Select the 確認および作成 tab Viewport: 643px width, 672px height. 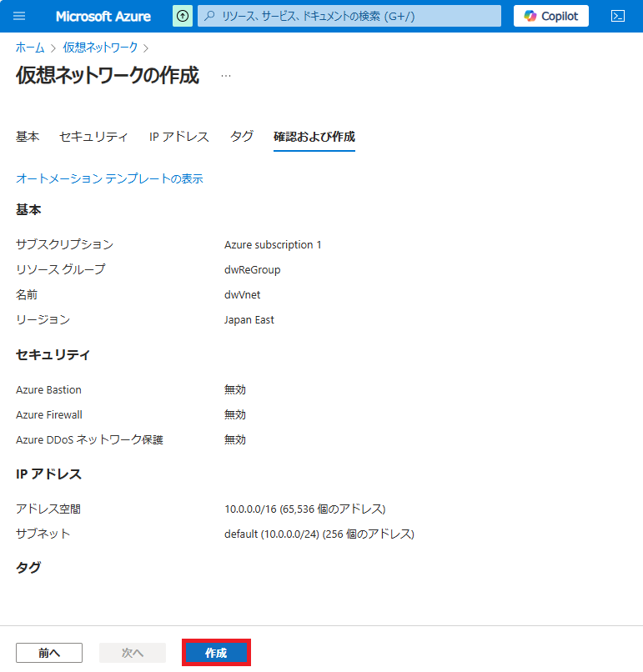(314, 137)
